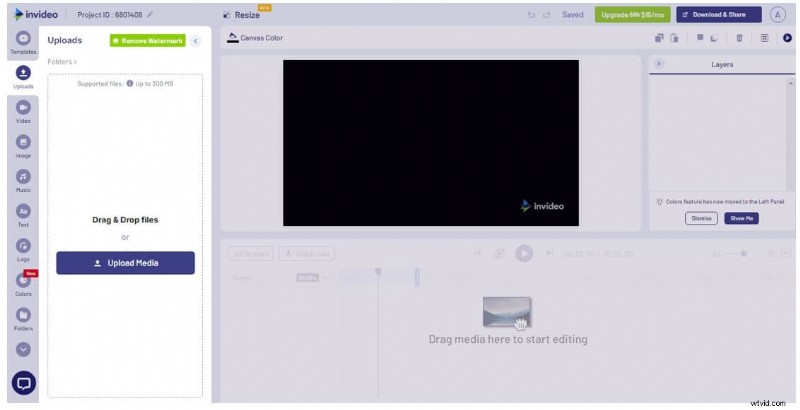Click the Upgrade $15/mo button
This screenshot has height=410, width=800.
pos(633,15)
